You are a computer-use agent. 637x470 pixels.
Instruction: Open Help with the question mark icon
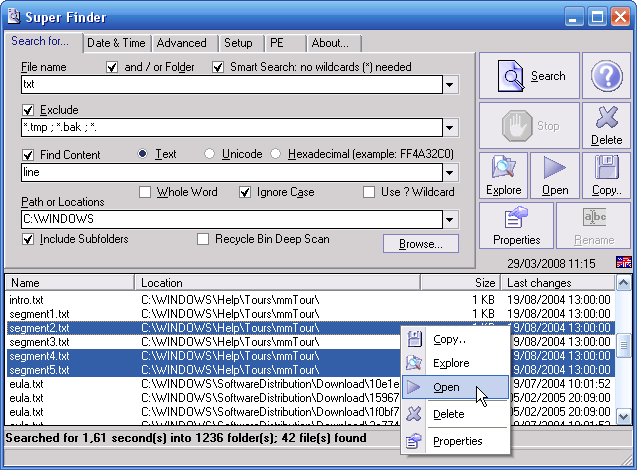[606, 76]
